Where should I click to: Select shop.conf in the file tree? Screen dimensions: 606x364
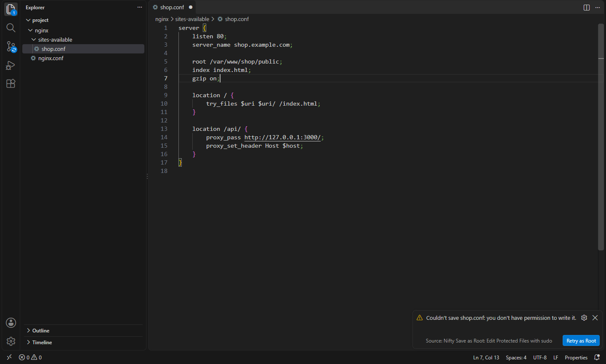[x=83, y=49]
